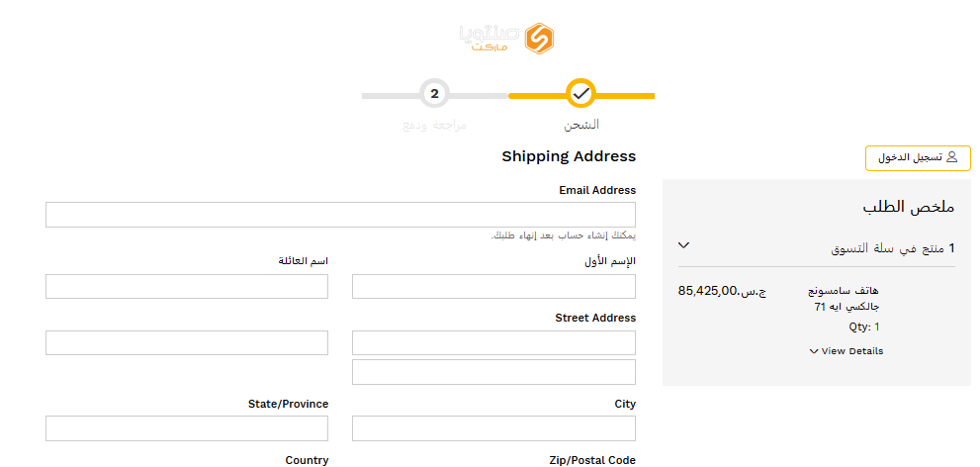Click the second Street Address line field
The height and width of the screenshot is (467, 980).
click(x=493, y=372)
